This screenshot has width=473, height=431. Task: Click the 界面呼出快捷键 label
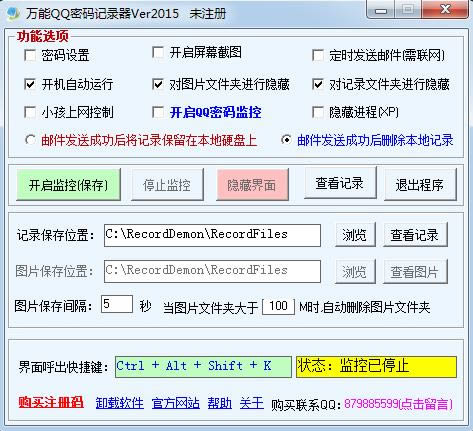coord(63,367)
